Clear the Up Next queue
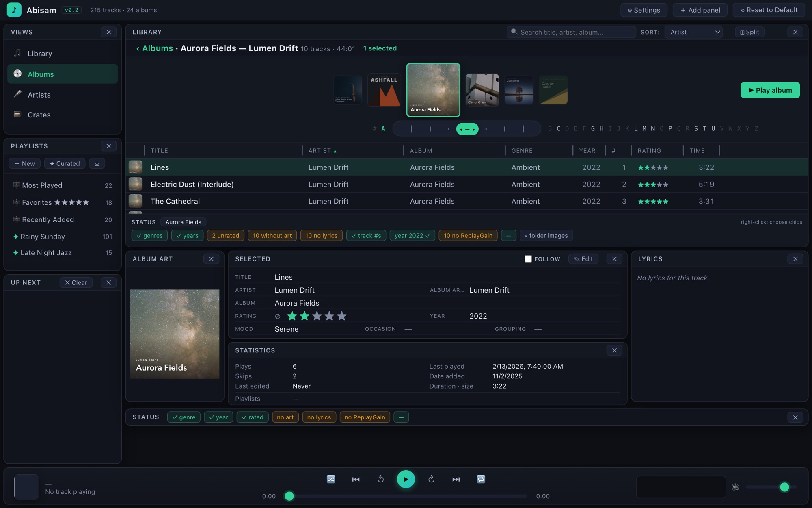 [76, 282]
